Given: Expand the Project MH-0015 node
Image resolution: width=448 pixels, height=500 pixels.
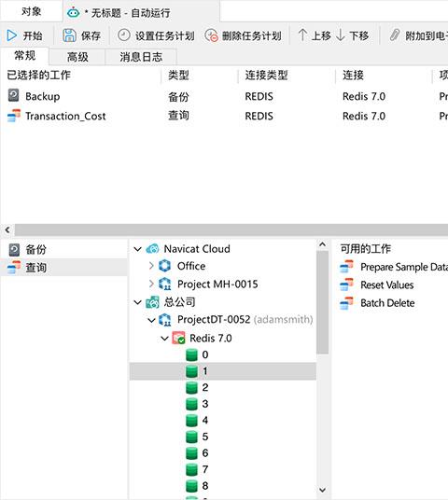Looking at the screenshot, I should (x=151, y=284).
